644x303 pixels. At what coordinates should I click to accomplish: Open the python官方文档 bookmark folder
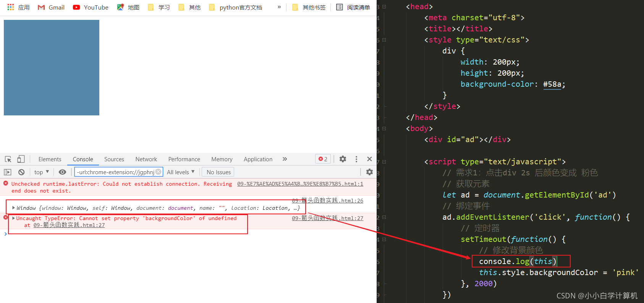pos(236,7)
